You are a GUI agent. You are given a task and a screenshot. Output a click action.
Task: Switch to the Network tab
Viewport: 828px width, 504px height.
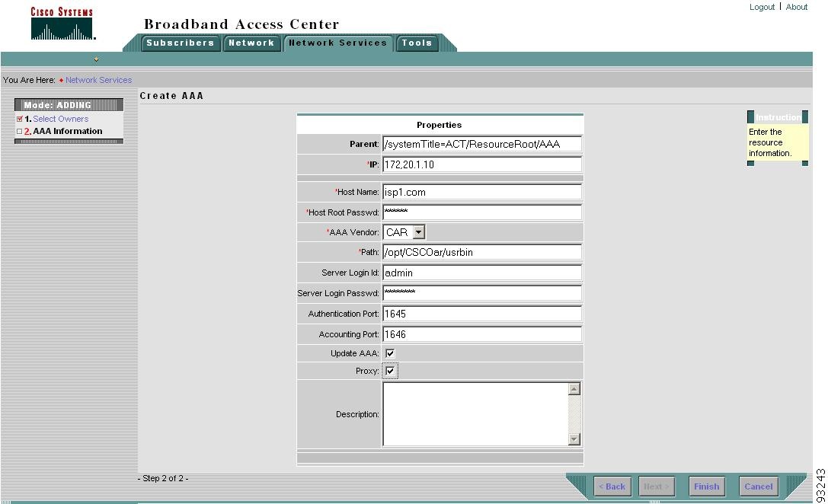(251, 43)
